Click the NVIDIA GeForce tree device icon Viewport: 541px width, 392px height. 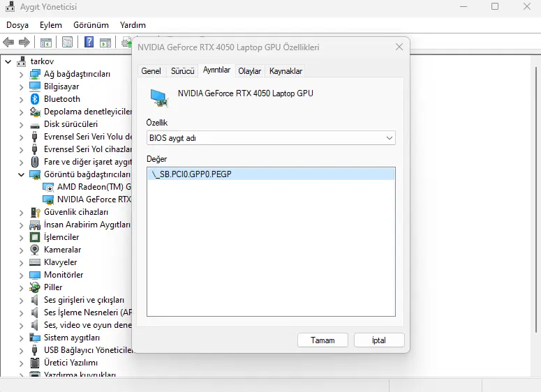click(48, 199)
